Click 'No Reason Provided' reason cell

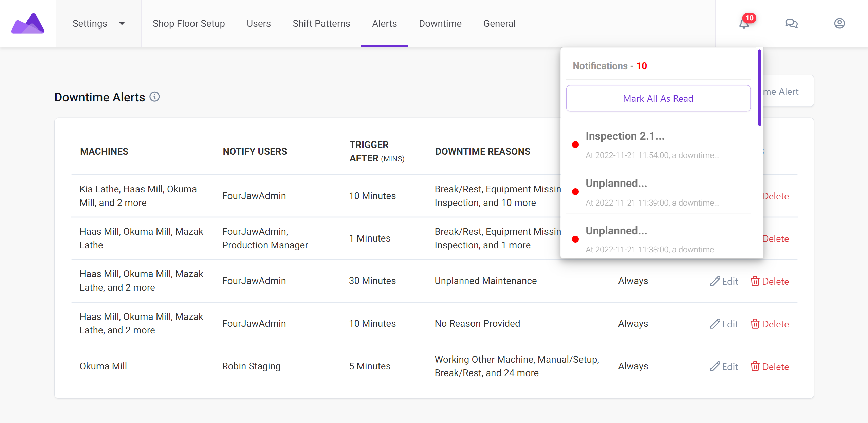click(477, 324)
